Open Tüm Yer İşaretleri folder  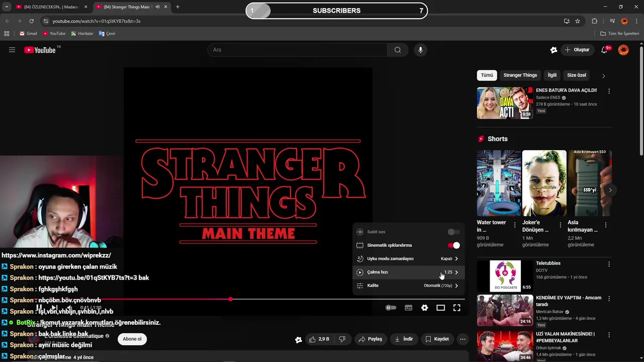tap(620, 34)
